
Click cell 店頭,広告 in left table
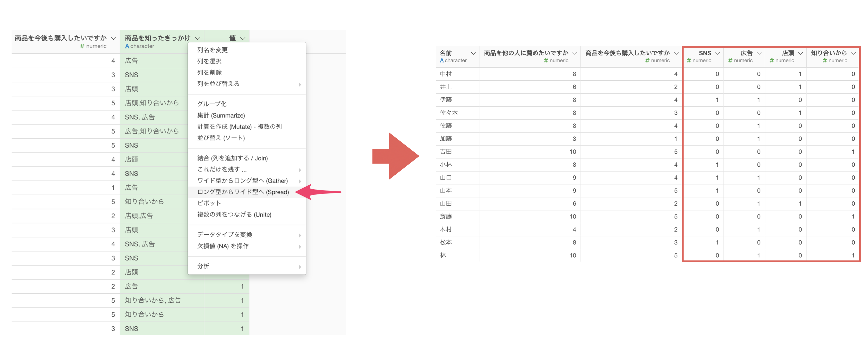(x=139, y=216)
